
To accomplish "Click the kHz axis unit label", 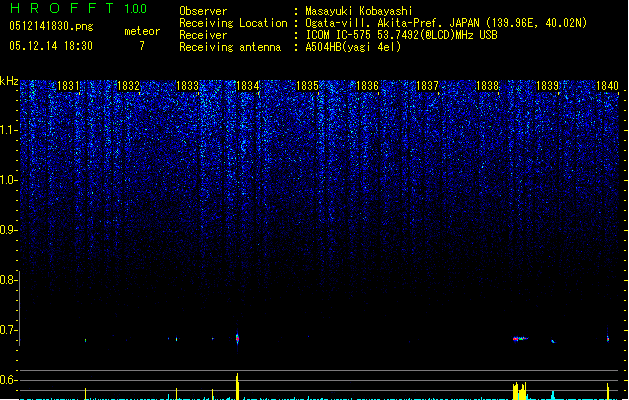I will (9, 81).
